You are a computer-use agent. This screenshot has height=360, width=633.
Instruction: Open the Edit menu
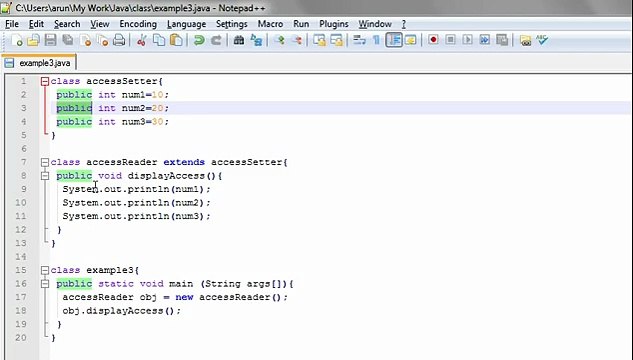click(x=36, y=24)
